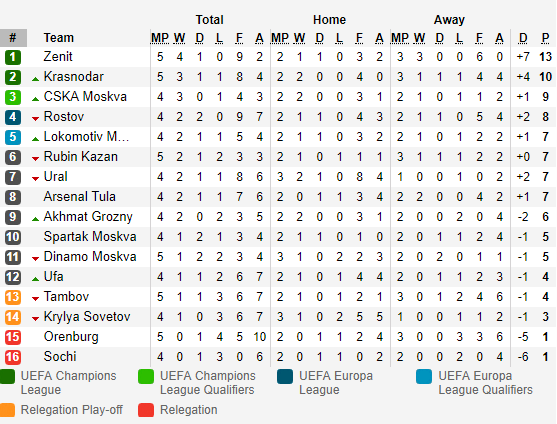The width and height of the screenshot is (557, 424).
Task: Open the CSKA Moskva team link
Action: point(85,97)
